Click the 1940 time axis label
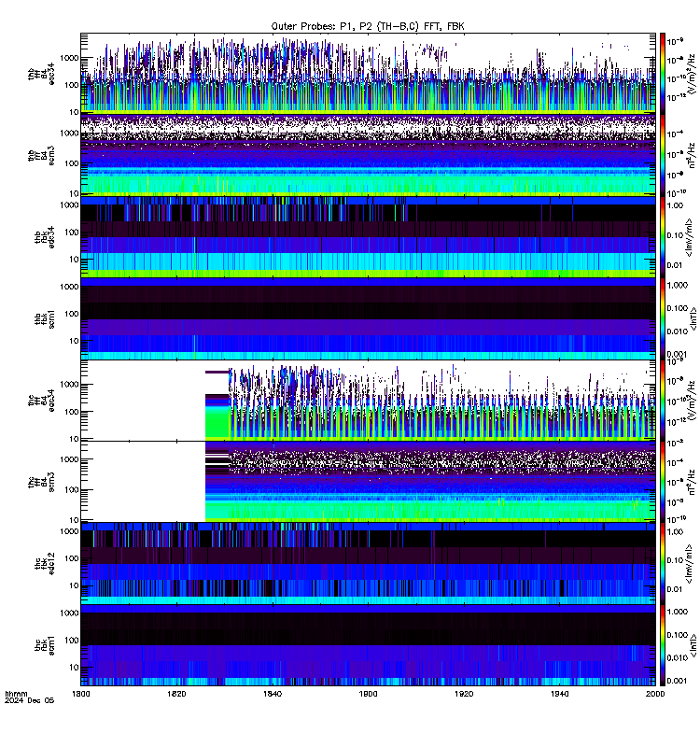Screen dimensions: 700x747 click(559, 694)
